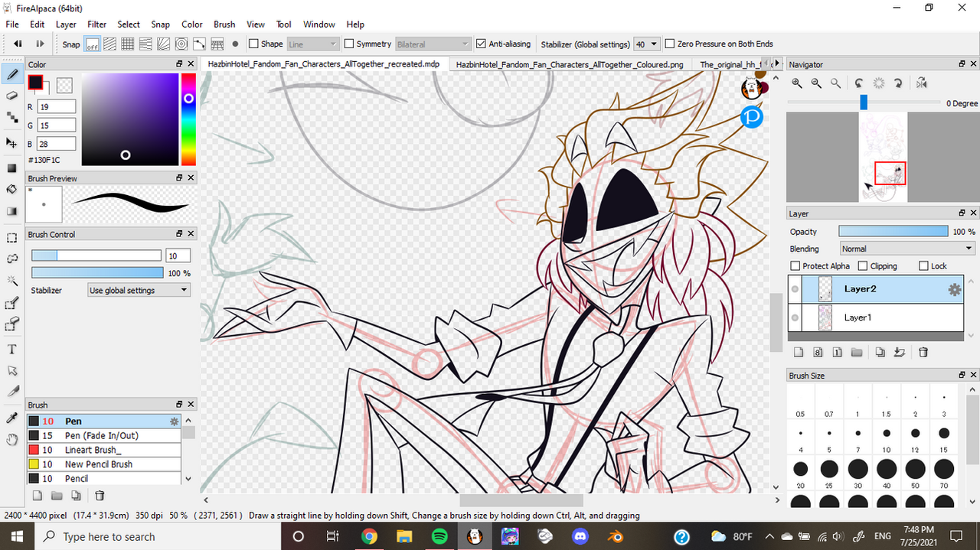Select the New Pencil Brush entry

(104, 464)
